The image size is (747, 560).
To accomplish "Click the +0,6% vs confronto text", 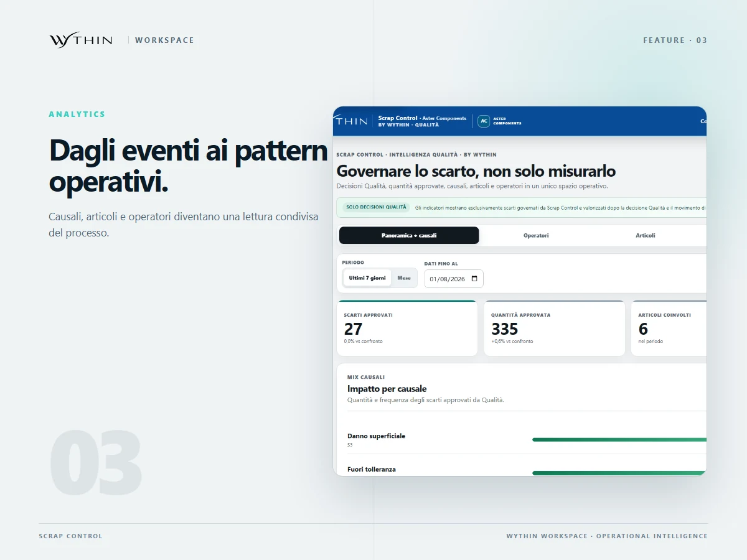I will coord(512,342).
